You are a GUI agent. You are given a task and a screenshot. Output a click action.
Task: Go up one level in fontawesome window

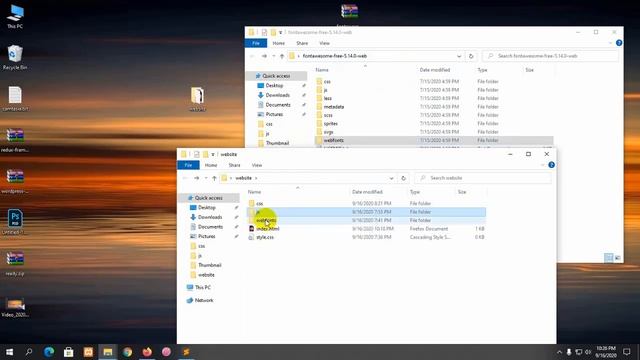point(282,56)
